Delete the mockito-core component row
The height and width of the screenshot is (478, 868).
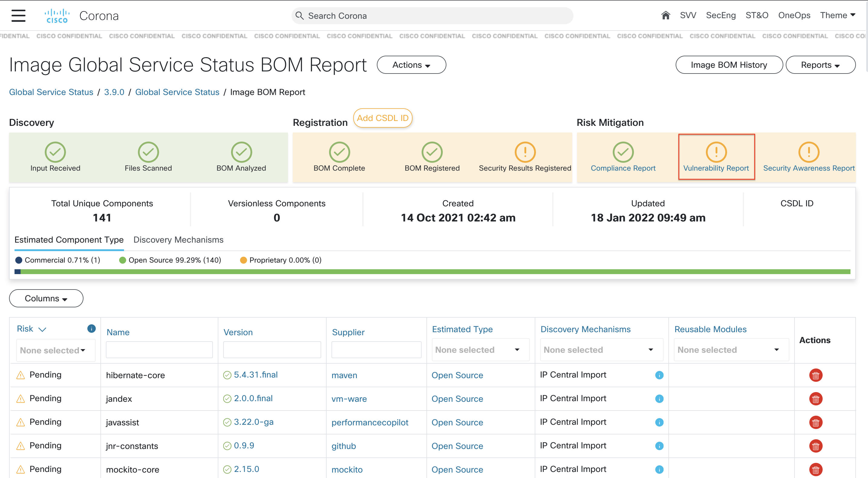815,470
